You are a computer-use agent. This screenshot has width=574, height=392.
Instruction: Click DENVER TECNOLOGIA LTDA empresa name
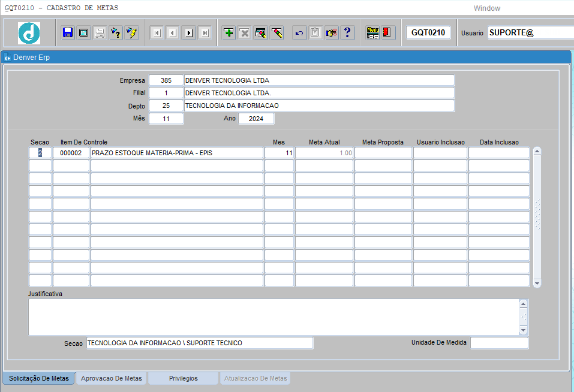[319, 80]
